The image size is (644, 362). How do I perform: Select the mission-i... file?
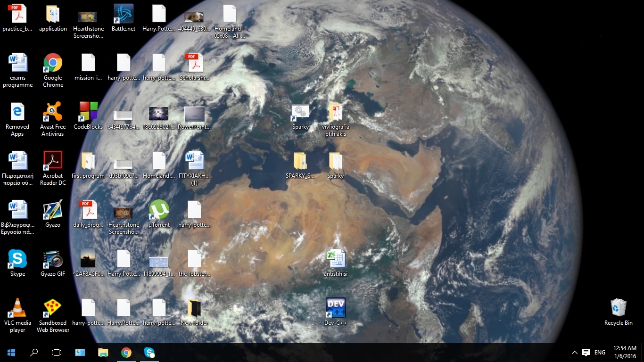point(88,67)
